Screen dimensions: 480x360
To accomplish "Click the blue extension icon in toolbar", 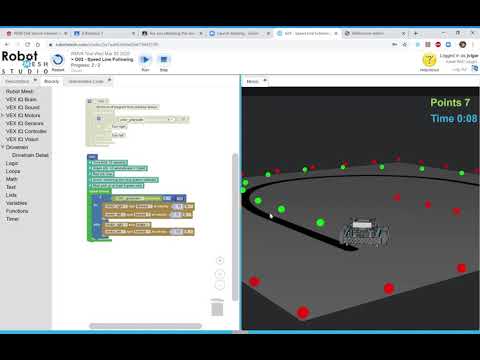I will pos(449,44).
